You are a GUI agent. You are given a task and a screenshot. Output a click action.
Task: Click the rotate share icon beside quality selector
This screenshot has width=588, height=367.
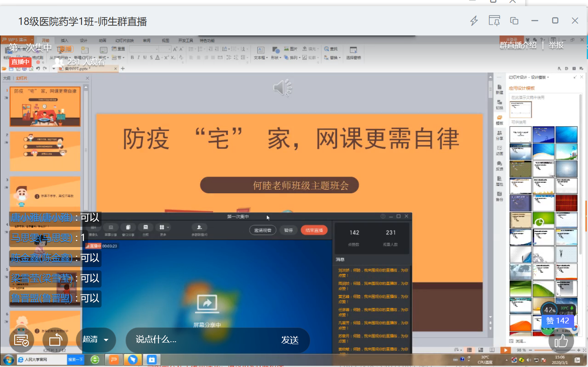tap(55, 340)
